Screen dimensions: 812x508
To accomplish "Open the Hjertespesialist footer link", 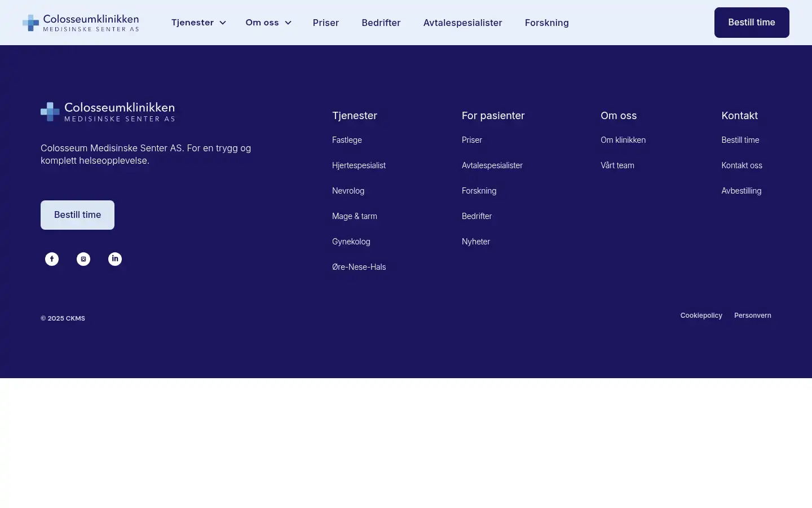I will point(359,165).
